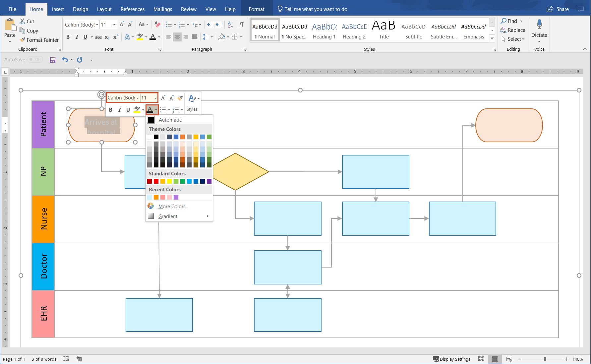
Task: Click the Save icon on Quick Access Toolbar
Action: (53, 60)
